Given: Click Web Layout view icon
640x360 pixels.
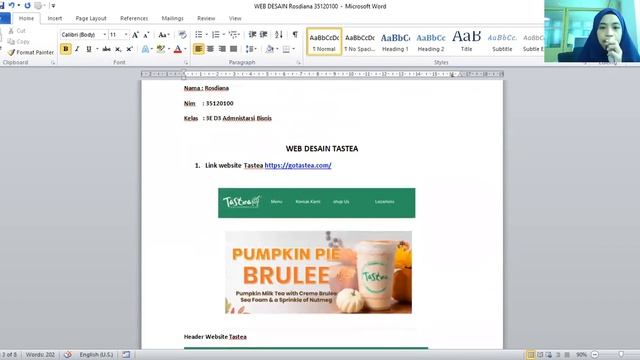Looking at the screenshot, I should (549, 355).
